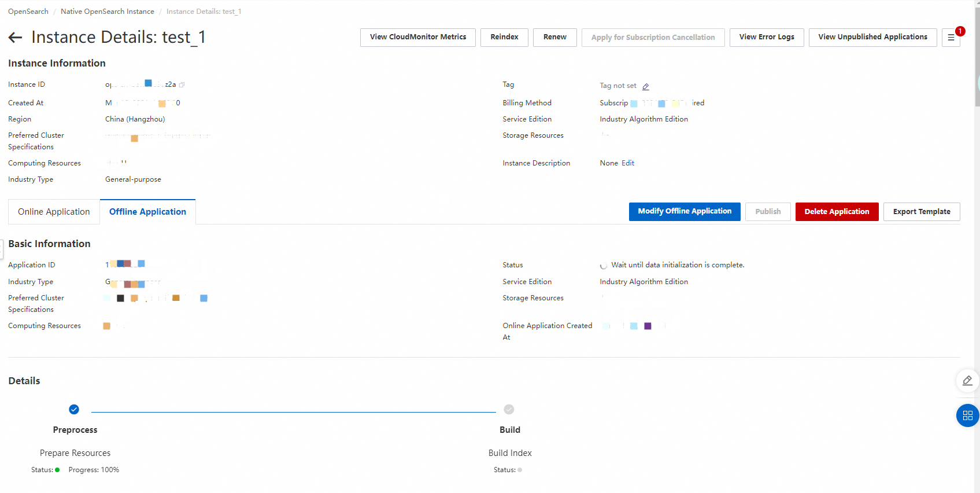
Task: Click the 'Details' section heading
Action: coord(24,381)
